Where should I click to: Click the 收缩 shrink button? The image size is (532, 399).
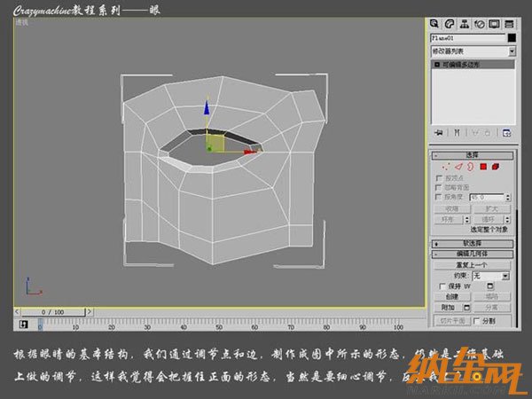(x=451, y=208)
